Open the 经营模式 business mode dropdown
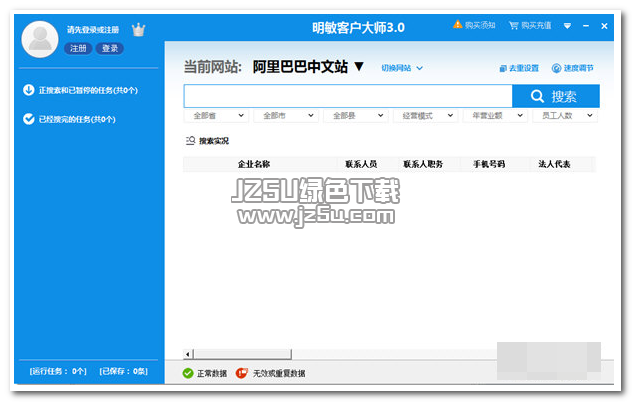632x402 pixels. coord(426,116)
